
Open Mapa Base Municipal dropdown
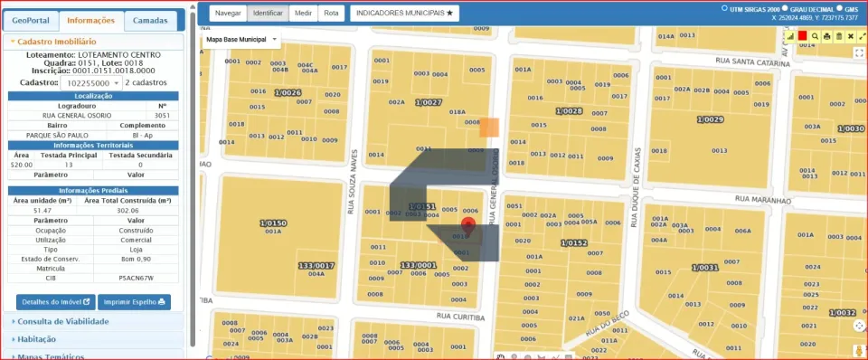(241, 39)
